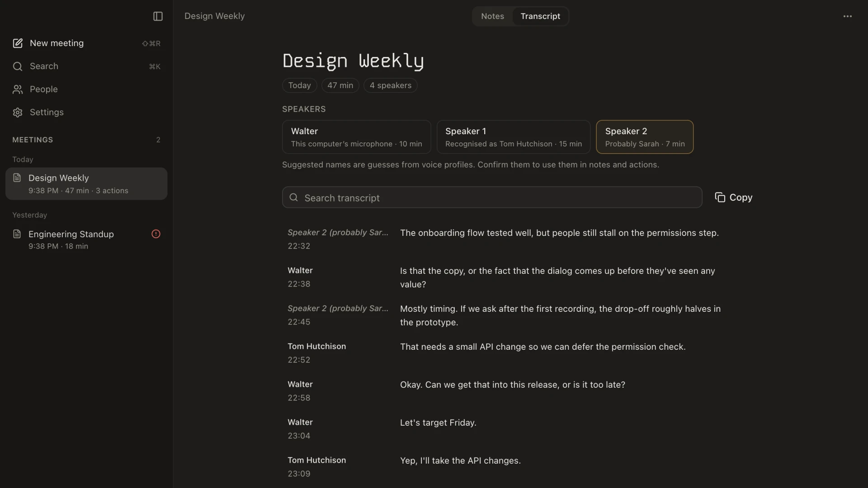Click the Design Weekly document icon

coord(17,178)
